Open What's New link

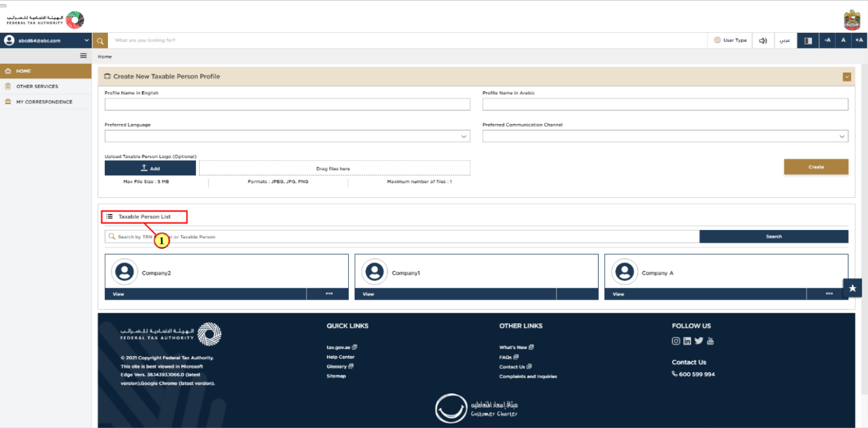516,347
